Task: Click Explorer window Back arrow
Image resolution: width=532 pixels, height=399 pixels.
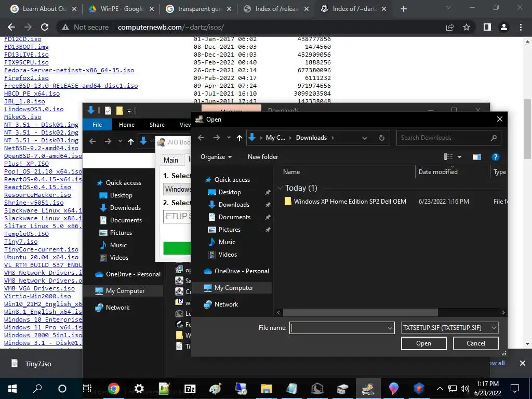Action: [92, 141]
